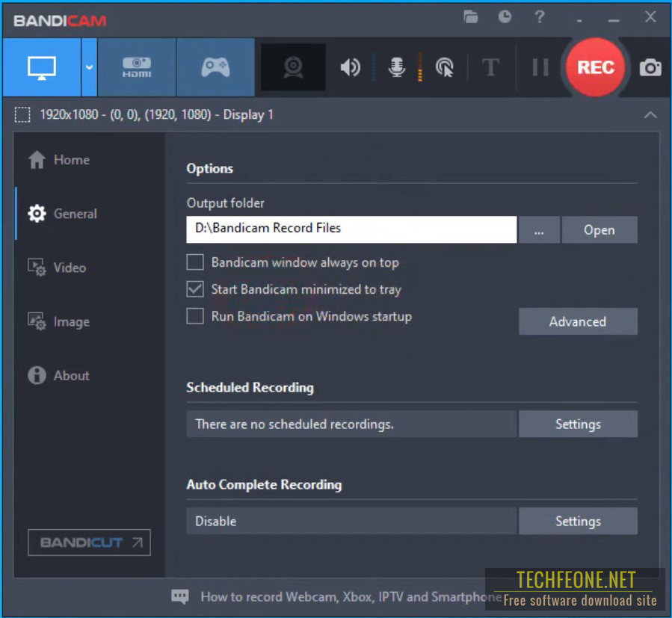This screenshot has width=672, height=618.
Task: Click the 'How to record Webcam' tip link
Action: pyautogui.click(x=351, y=596)
